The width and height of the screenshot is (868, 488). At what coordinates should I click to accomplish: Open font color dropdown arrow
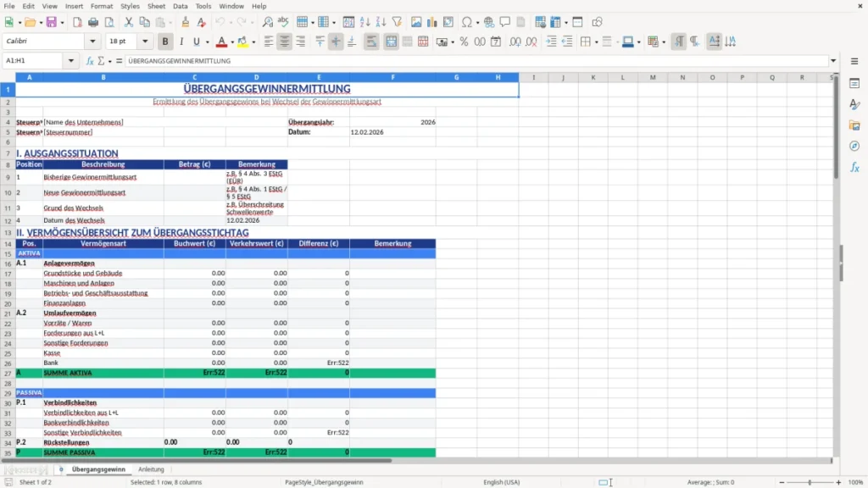(232, 42)
